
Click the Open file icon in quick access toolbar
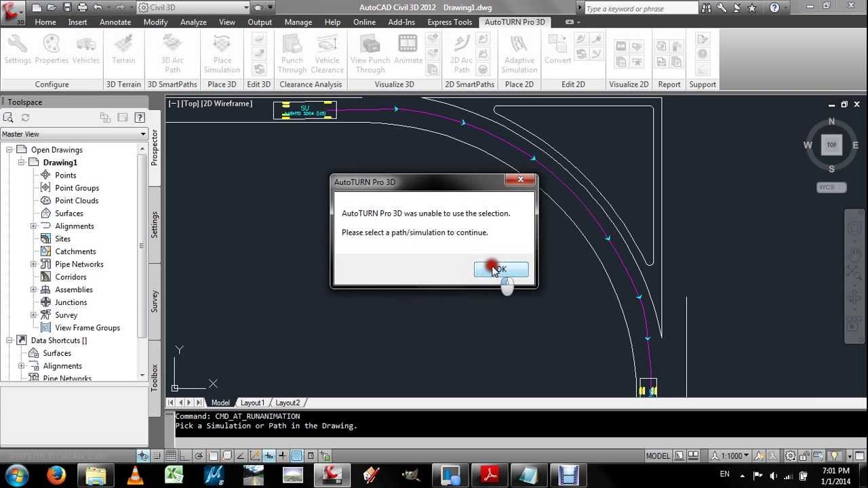[52, 8]
